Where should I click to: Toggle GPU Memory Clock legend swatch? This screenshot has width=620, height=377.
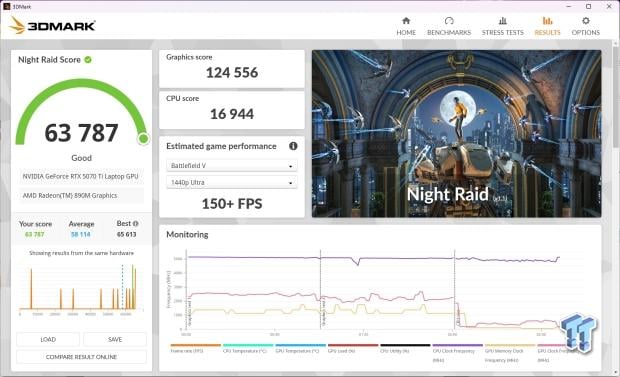(510, 345)
